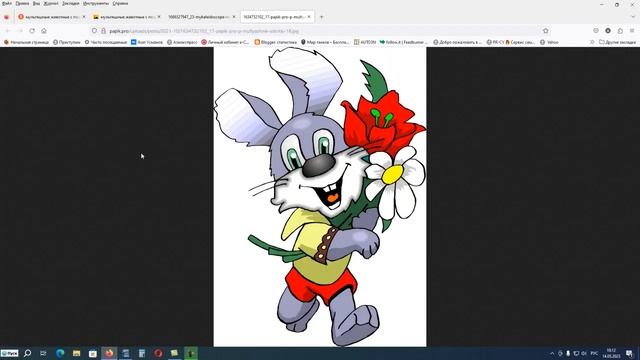
Task: Open the Начальная страница bookmark
Action: (26, 42)
